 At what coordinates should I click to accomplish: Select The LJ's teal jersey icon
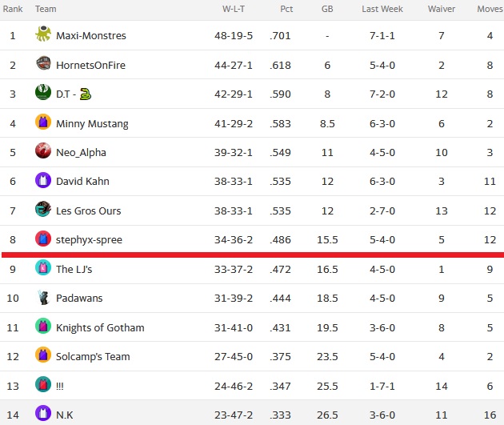point(43,267)
